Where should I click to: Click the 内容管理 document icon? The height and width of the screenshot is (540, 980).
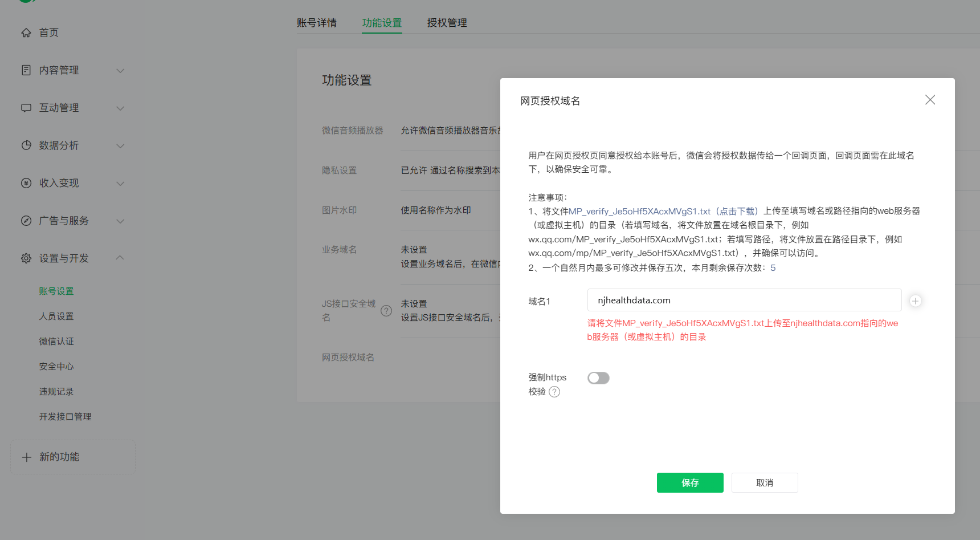pos(26,70)
